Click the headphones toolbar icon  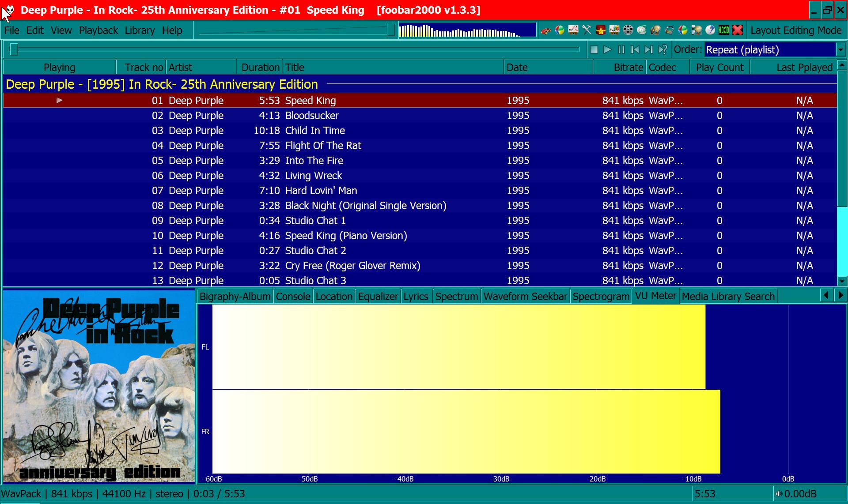(x=669, y=30)
